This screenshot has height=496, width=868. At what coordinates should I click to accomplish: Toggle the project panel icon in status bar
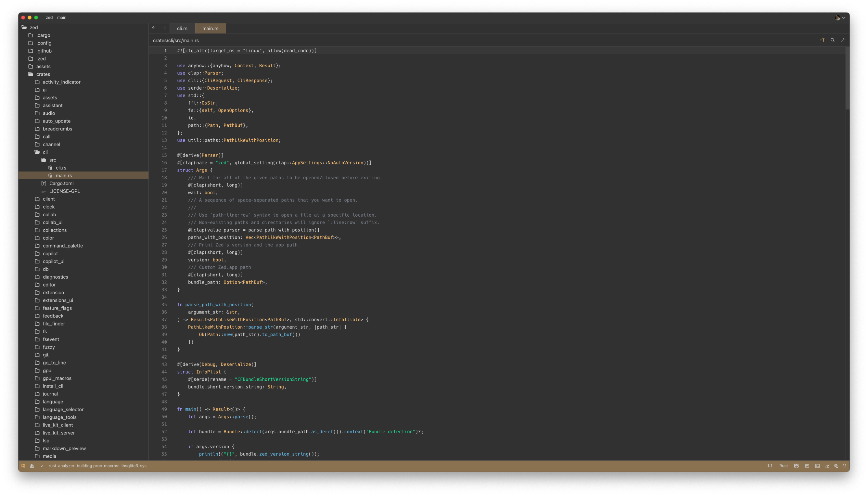(23, 466)
